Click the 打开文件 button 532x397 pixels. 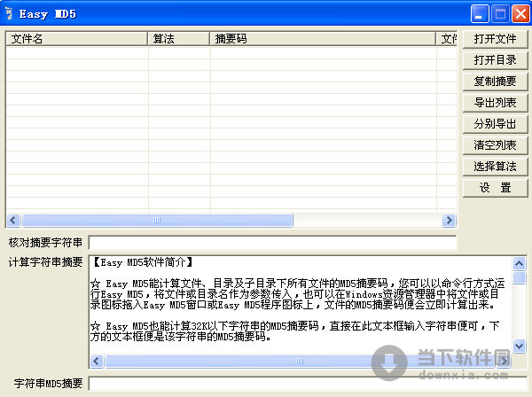(495, 39)
